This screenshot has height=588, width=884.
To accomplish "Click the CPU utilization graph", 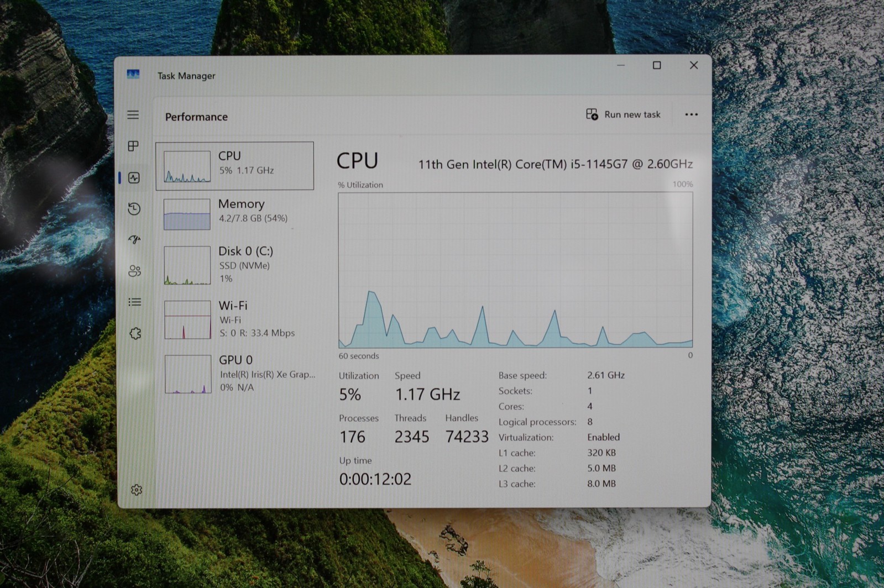I will coord(515,270).
